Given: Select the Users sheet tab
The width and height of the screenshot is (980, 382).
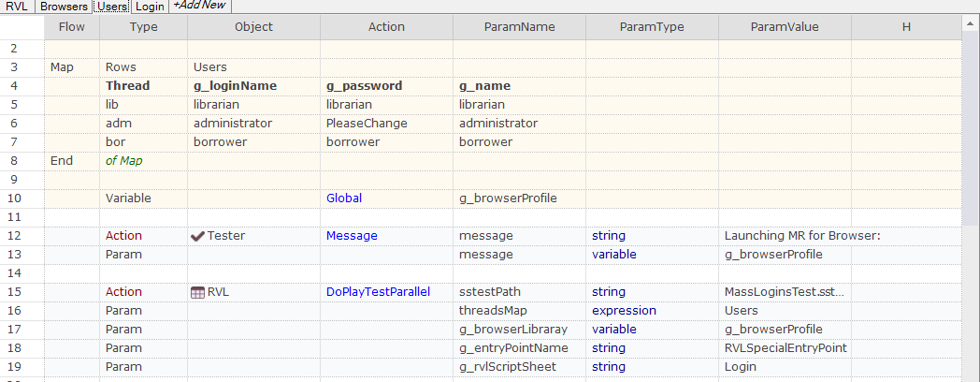Looking at the screenshot, I should tap(112, 7).
